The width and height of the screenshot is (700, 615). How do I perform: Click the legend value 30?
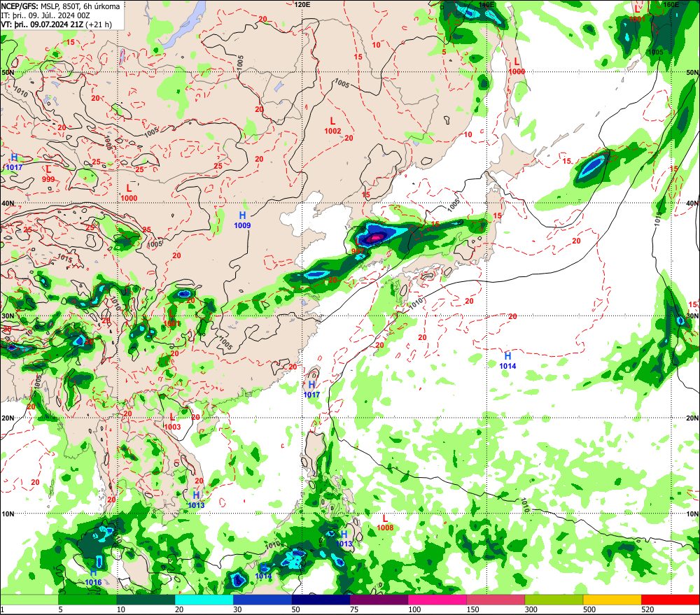coord(237,609)
